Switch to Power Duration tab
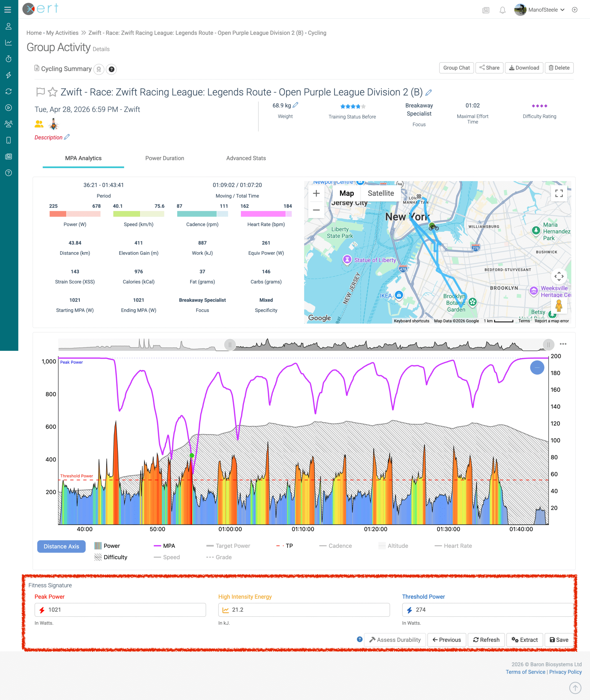Viewport: 590px width, 700px height. tap(165, 158)
